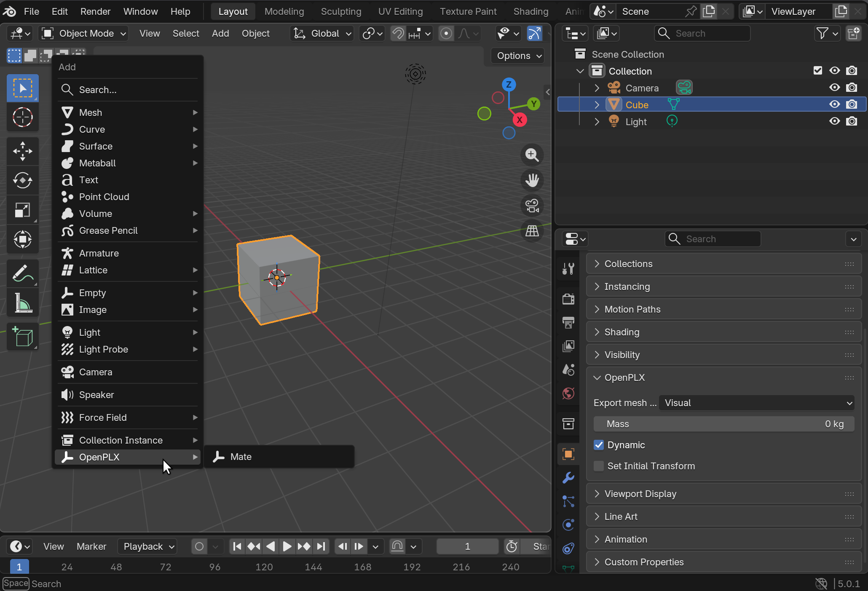Expand the Cube tree item
This screenshot has width=868, height=591.
[597, 104]
